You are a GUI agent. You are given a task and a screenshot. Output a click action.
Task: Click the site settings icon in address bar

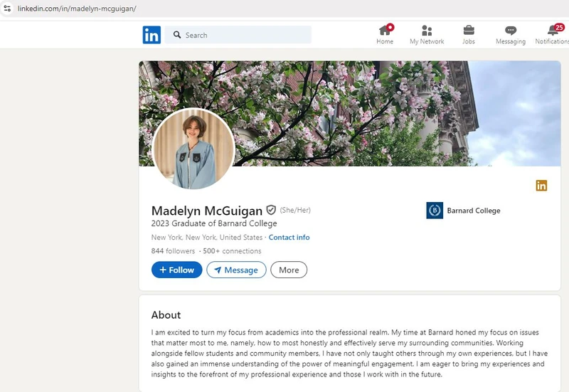7,9
